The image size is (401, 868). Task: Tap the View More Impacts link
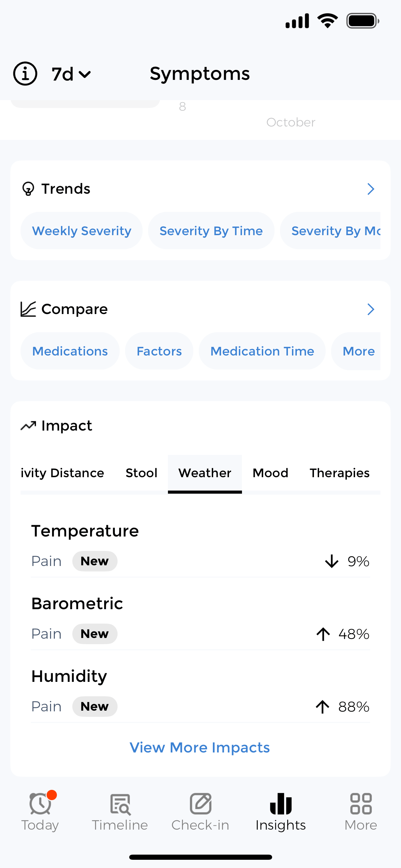click(x=200, y=747)
